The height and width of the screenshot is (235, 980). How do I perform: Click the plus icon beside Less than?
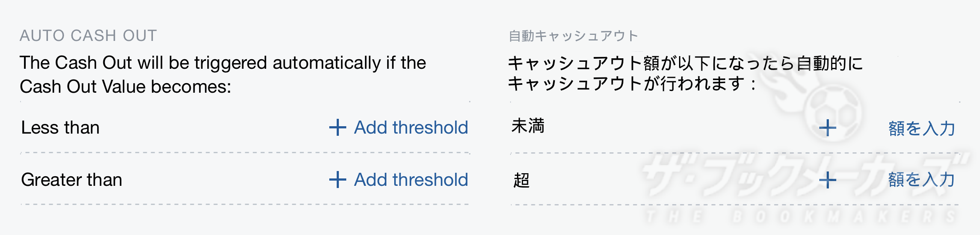pos(338,128)
